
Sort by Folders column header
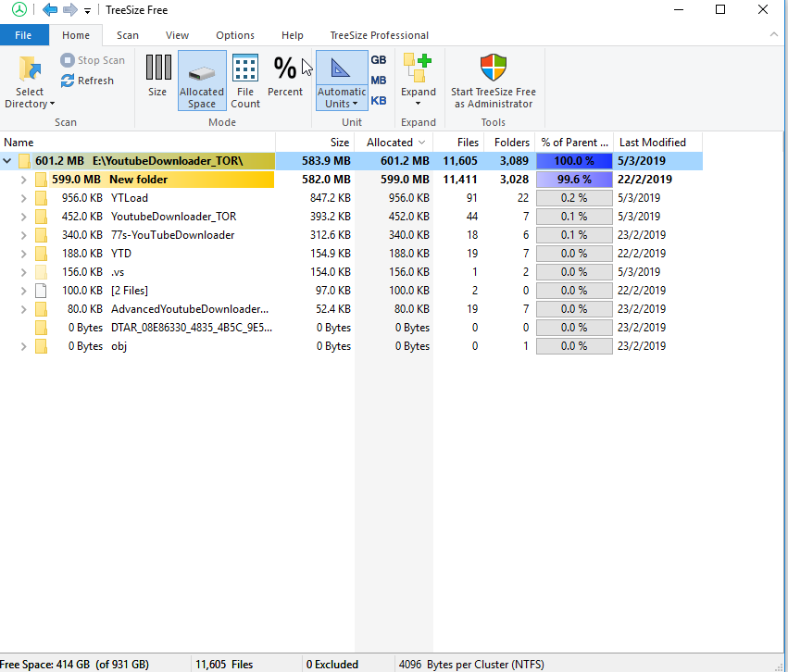pyautogui.click(x=509, y=143)
